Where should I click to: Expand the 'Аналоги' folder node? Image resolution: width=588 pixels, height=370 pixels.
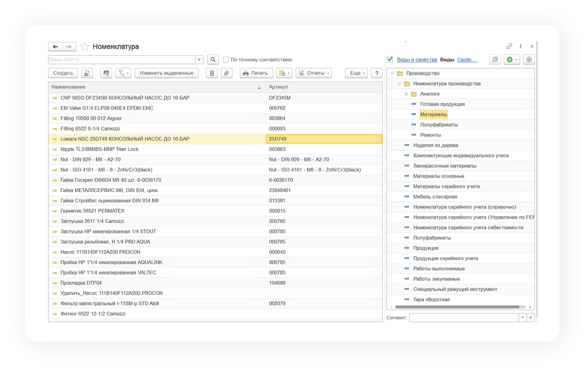[x=406, y=94]
